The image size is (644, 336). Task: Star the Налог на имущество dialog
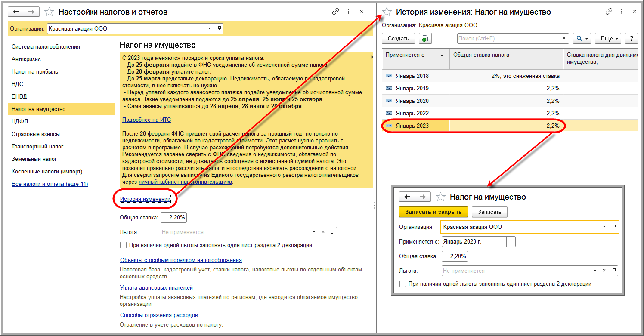(440, 197)
